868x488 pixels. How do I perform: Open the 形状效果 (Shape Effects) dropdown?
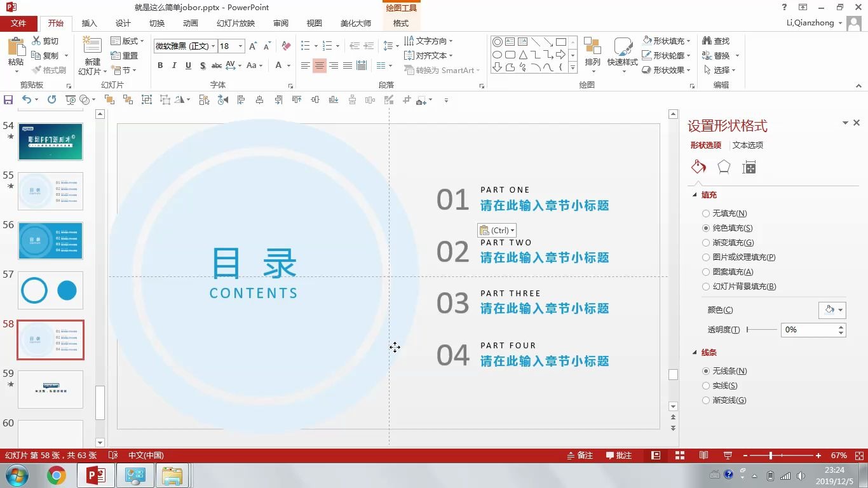point(667,70)
